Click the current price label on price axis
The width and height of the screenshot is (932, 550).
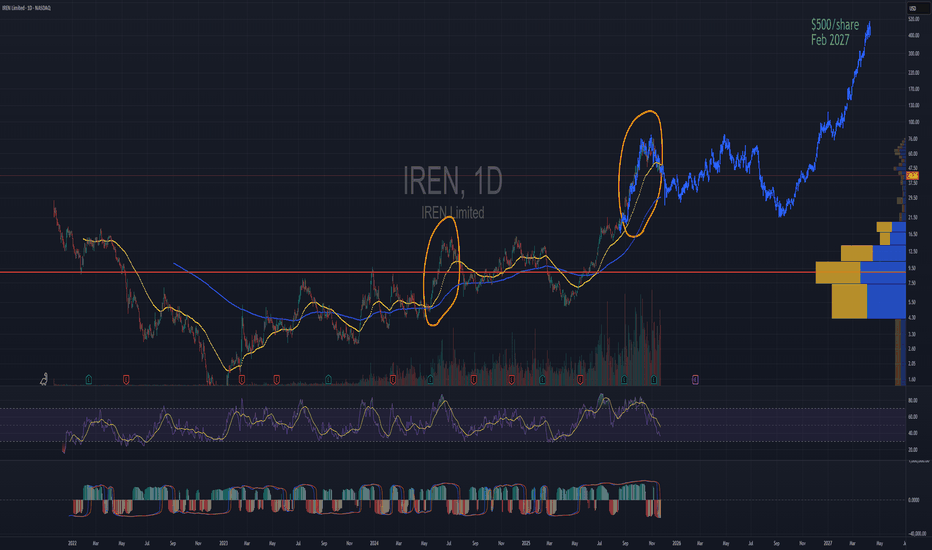[912, 176]
